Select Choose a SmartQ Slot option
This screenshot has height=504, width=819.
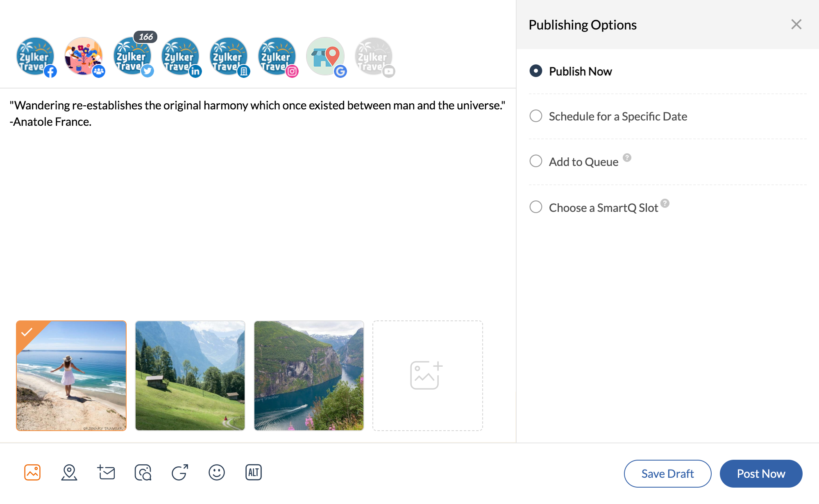click(536, 207)
